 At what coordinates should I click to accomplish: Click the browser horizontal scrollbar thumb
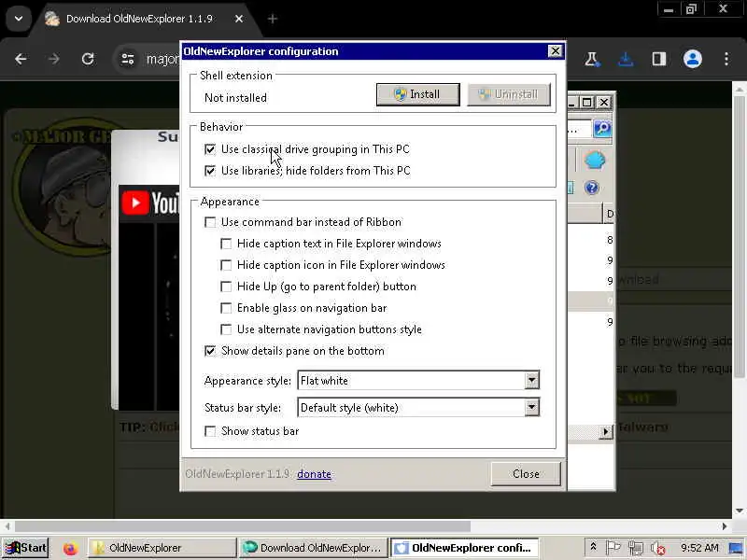pos(243,526)
